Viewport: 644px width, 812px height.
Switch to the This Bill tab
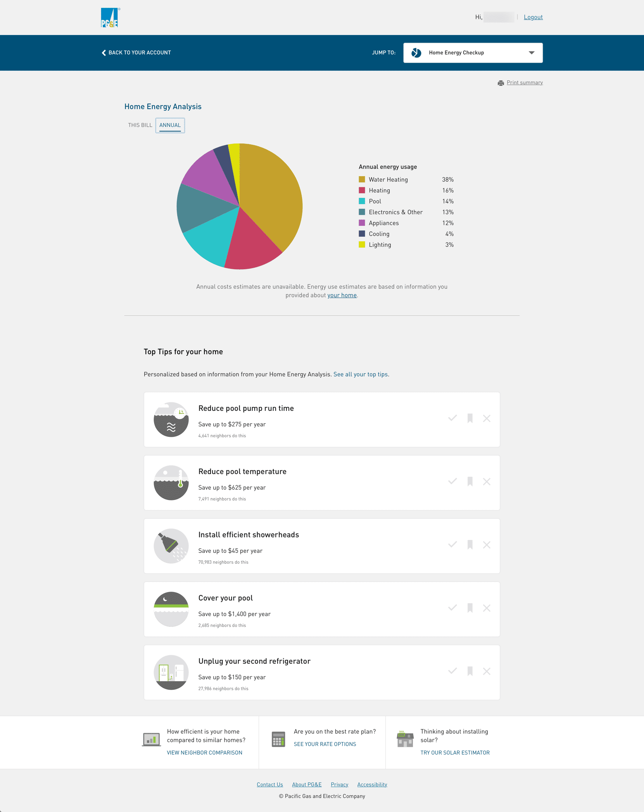coord(140,125)
